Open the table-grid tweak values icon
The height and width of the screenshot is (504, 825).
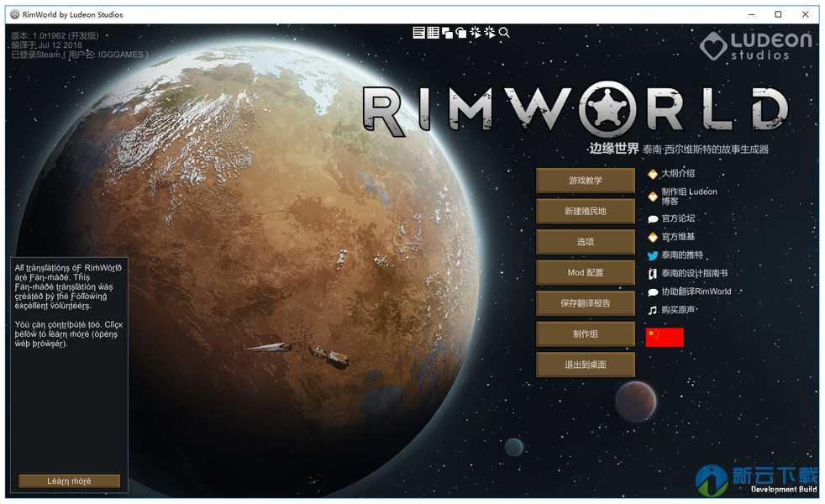[x=433, y=33]
